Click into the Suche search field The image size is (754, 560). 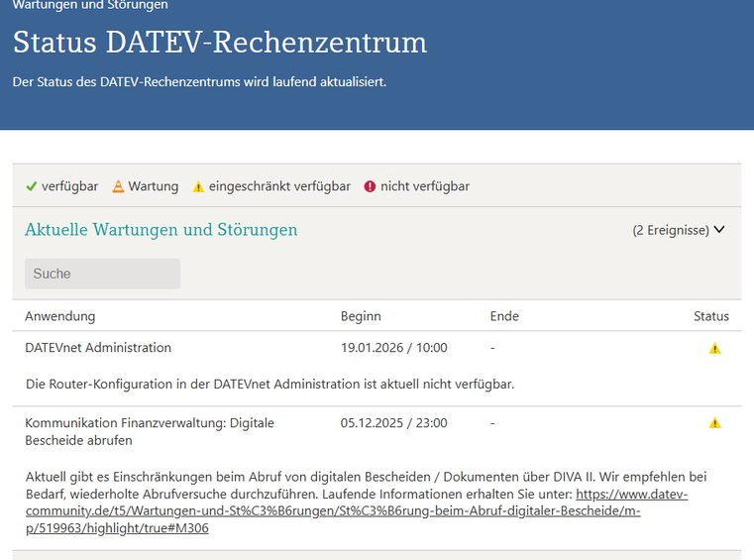click(102, 274)
